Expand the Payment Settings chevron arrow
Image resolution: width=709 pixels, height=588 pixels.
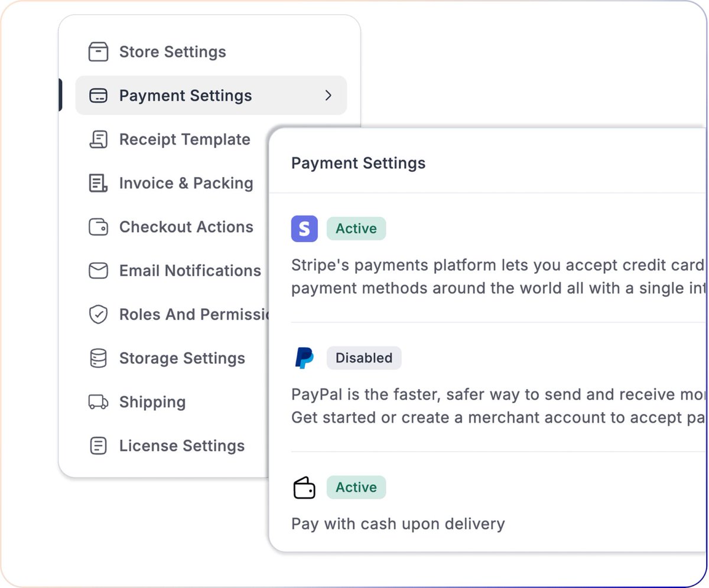tap(329, 96)
